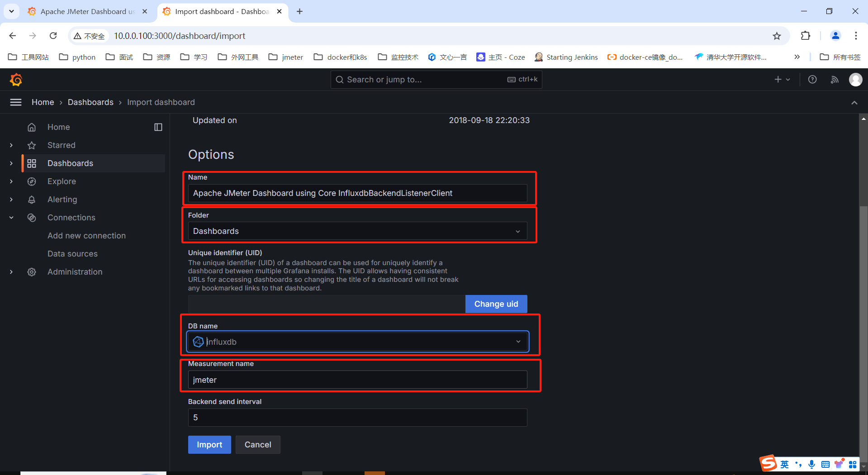The image size is (868, 475).
Task: Open the tab search dropdown arrow
Action: (x=11, y=11)
